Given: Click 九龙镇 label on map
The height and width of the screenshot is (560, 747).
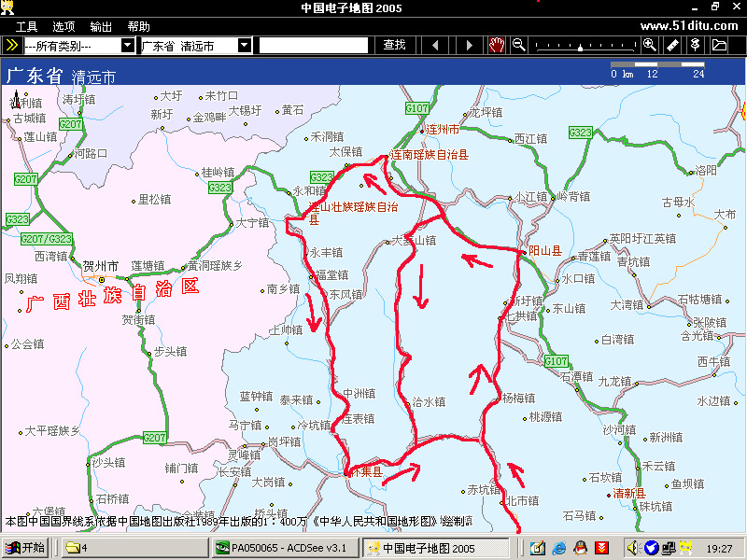Looking at the screenshot, I should click(614, 382).
